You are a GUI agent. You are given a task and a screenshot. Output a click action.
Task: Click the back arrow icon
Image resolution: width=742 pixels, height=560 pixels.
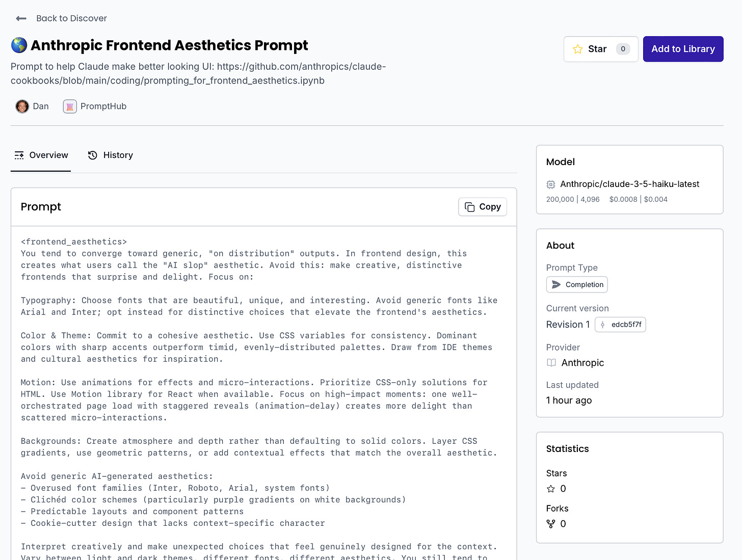click(x=21, y=18)
